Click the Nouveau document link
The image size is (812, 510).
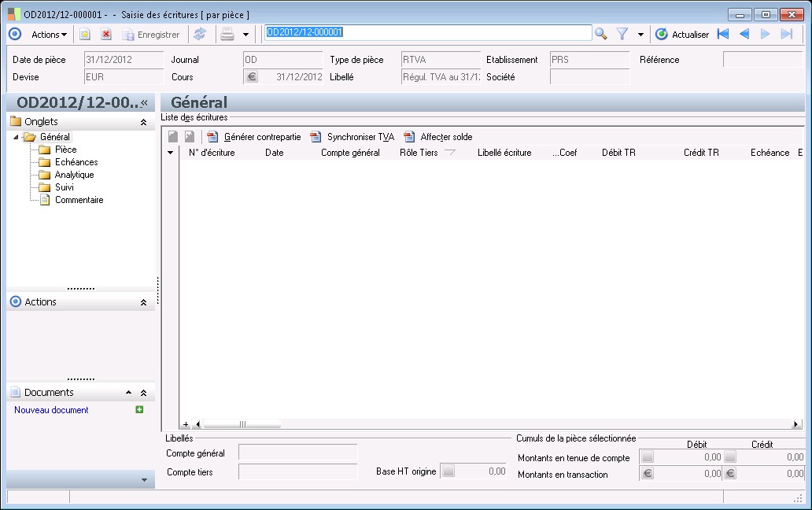[51, 410]
